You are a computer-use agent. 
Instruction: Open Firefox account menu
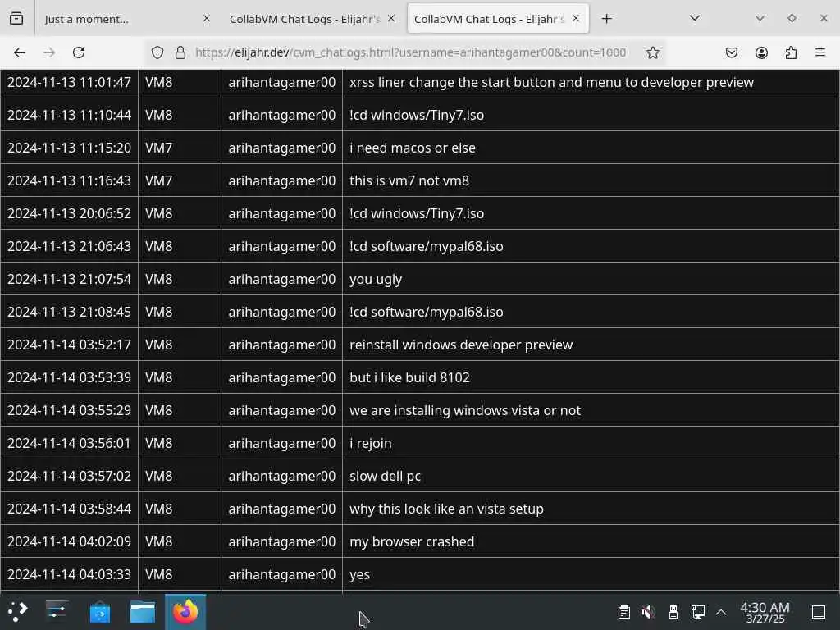tap(761, 52)
